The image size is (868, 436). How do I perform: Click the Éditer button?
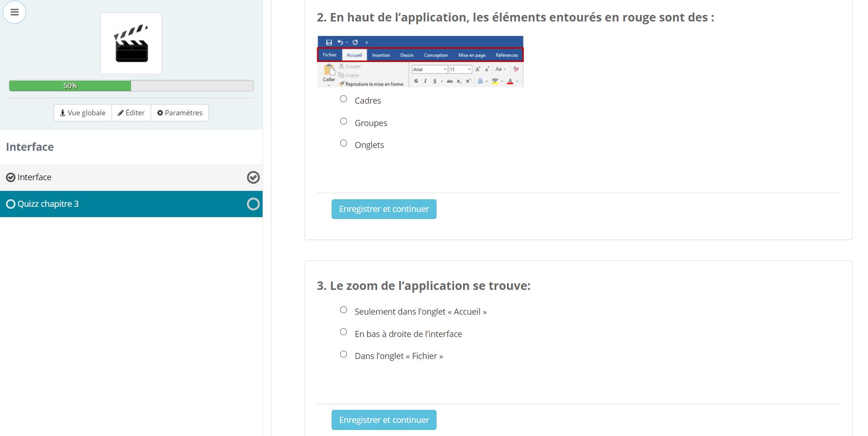tap(131, 113)
